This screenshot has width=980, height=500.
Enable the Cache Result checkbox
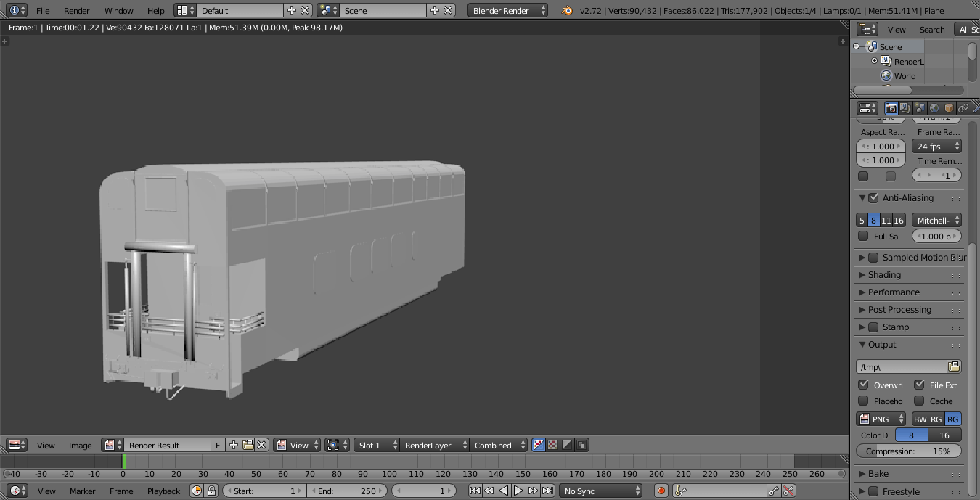pyautogui.click(x=919, y=401)
